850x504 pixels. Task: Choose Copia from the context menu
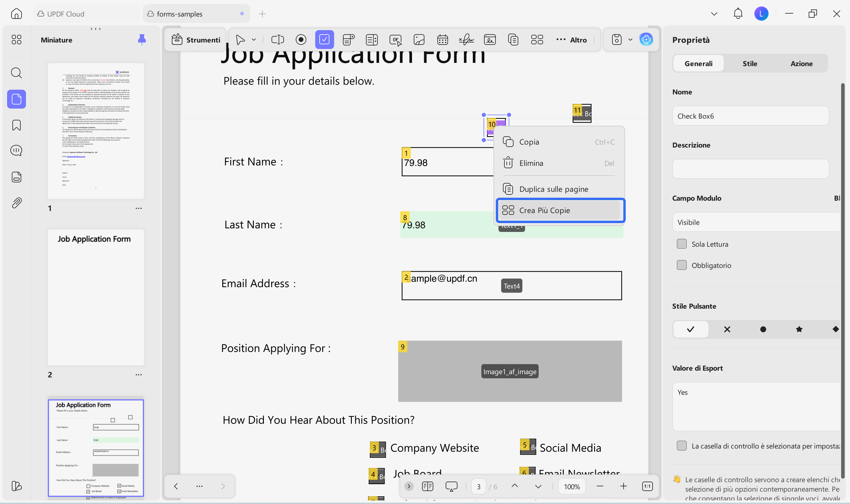(559, 142)
